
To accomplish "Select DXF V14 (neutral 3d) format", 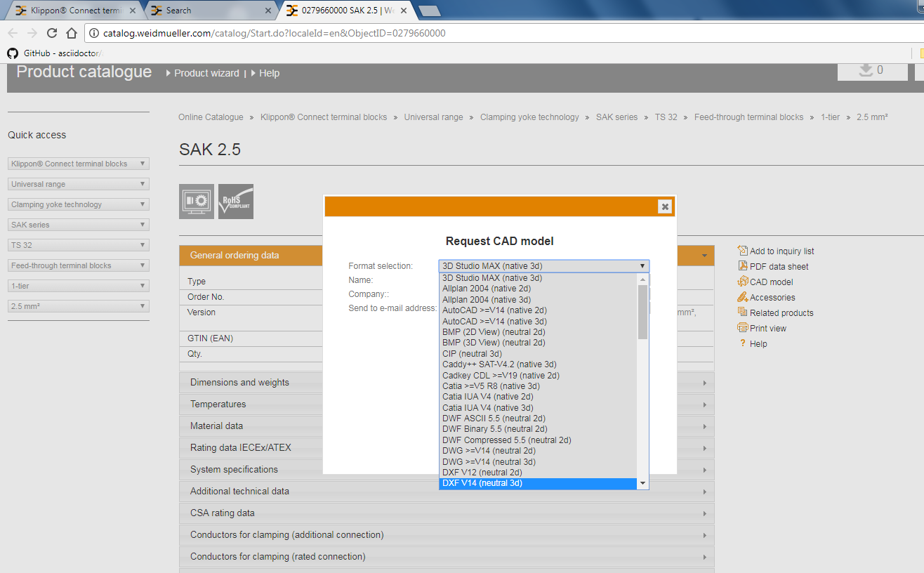I will [538, 484].
